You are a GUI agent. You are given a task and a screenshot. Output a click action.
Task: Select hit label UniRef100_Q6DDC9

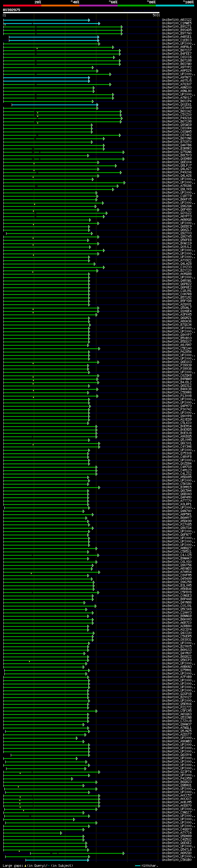point(177,226)
